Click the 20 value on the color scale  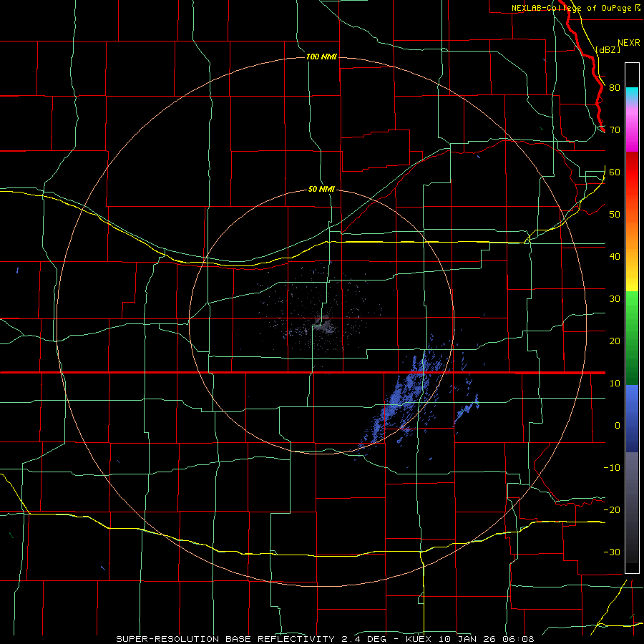[x=615, y=341]
